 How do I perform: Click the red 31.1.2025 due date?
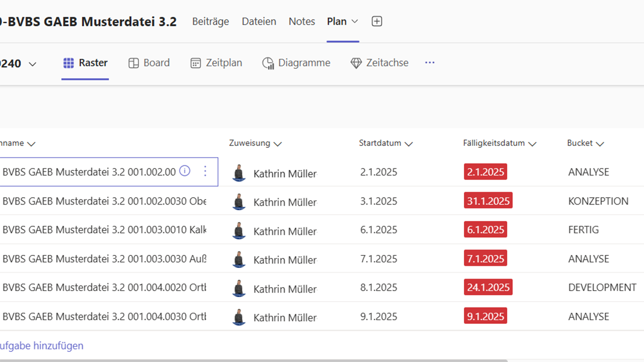488,201
